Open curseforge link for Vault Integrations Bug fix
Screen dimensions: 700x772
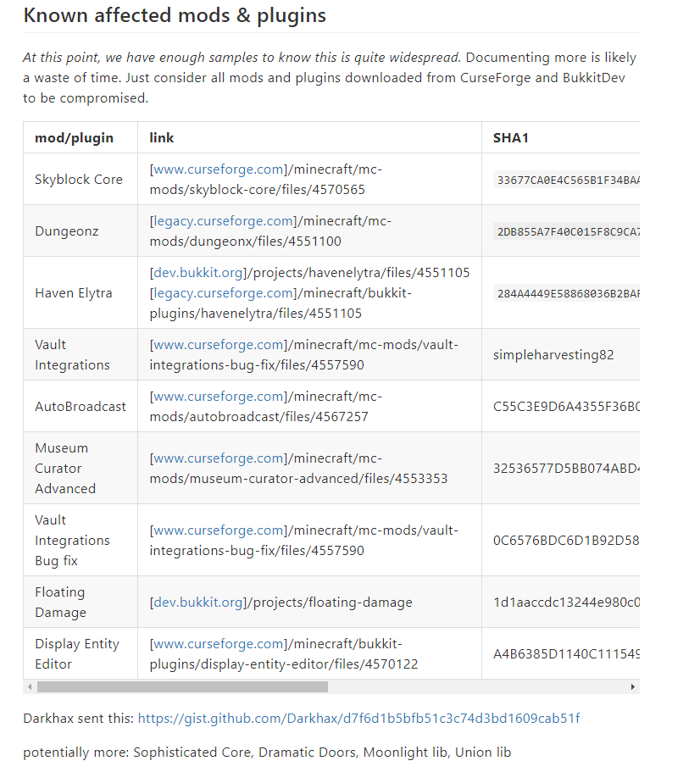coord(219,530)
